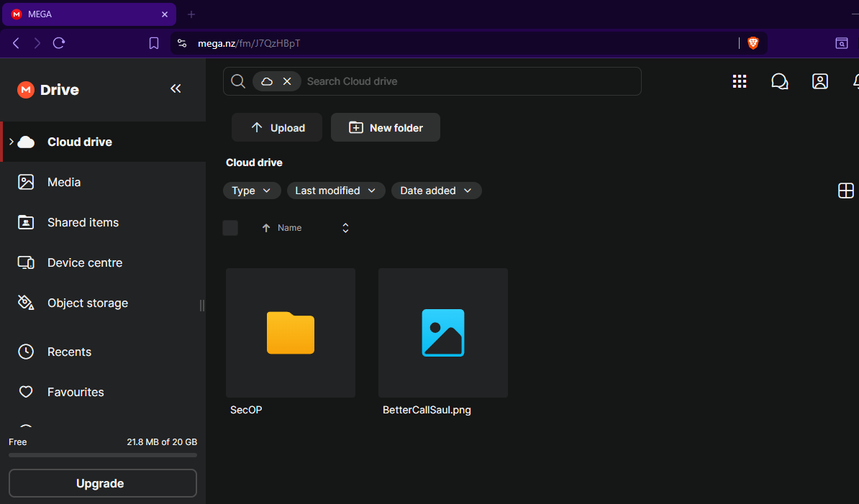Remove the Cloud drive search filter chip
This screenshot has height=504, width=859.
pyautogui.click(x=287, y=81)
